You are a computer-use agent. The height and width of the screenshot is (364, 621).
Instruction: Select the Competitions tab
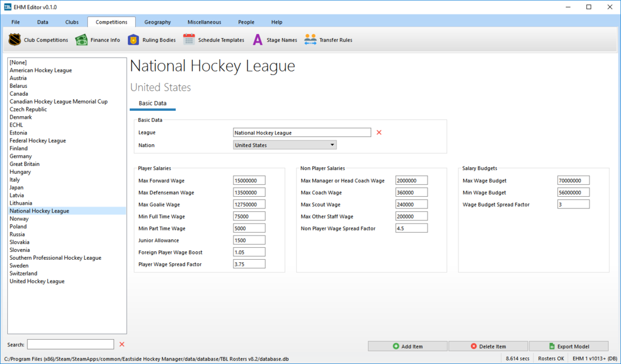112,22
